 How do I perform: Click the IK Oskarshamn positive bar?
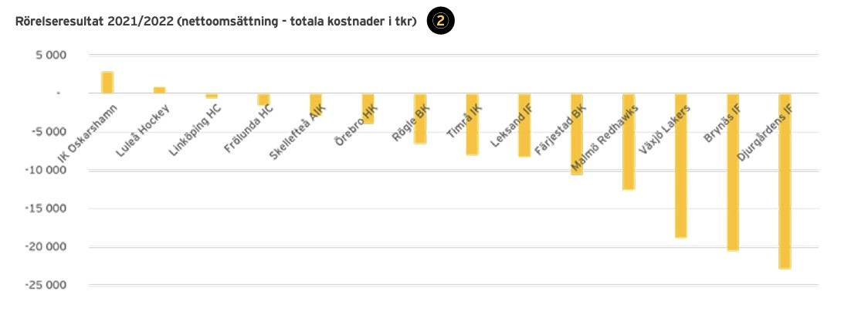coord(107,83)
